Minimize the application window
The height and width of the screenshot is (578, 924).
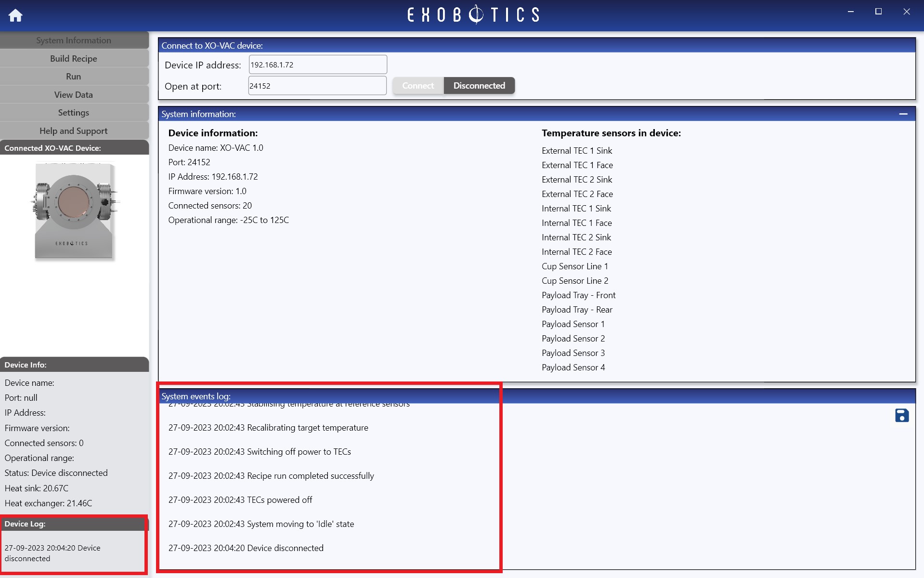tap(851, 12)
